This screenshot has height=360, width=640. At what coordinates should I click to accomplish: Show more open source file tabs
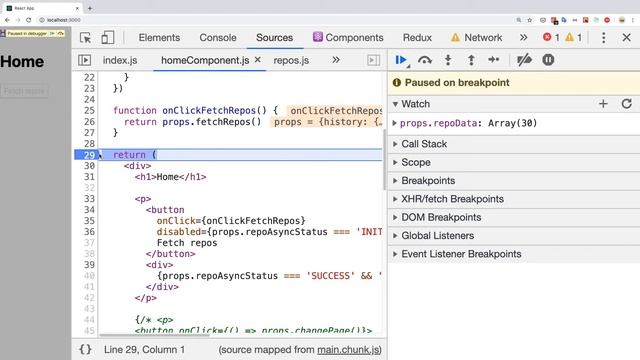click(x=336, y=60)
